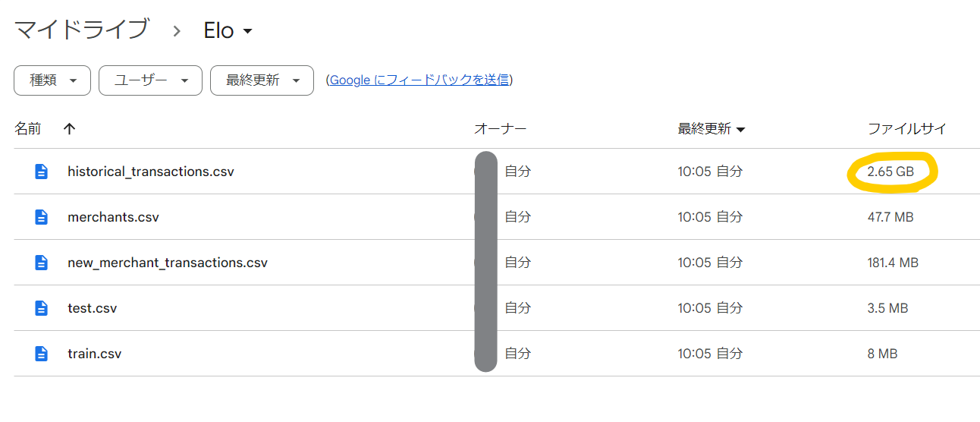This screenshot has height=422, width=980.
Task: Select the historical_transactions.csv file name
Action: pos(151,172)
